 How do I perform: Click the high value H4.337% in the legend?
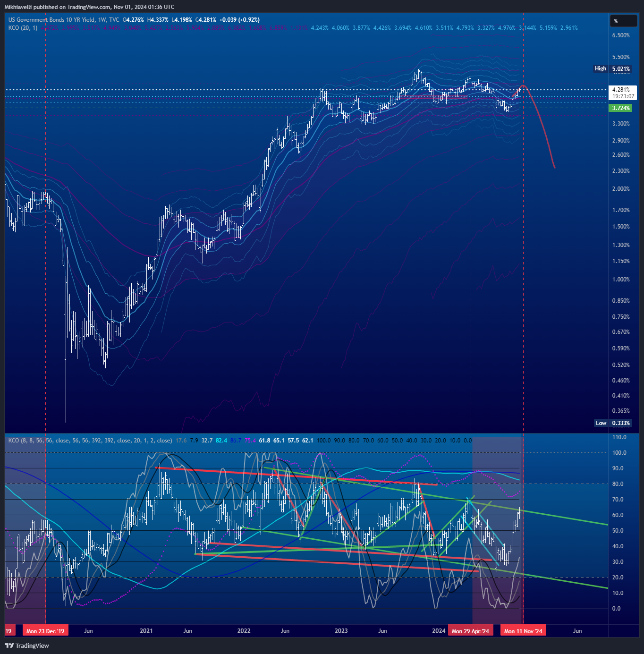click(158, 20)
